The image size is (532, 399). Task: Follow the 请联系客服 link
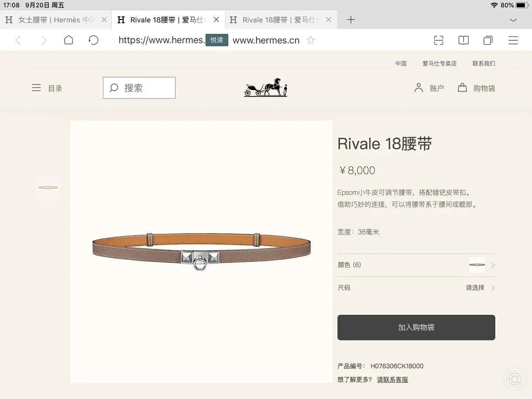pyautogui.click(x=392, y=379)
